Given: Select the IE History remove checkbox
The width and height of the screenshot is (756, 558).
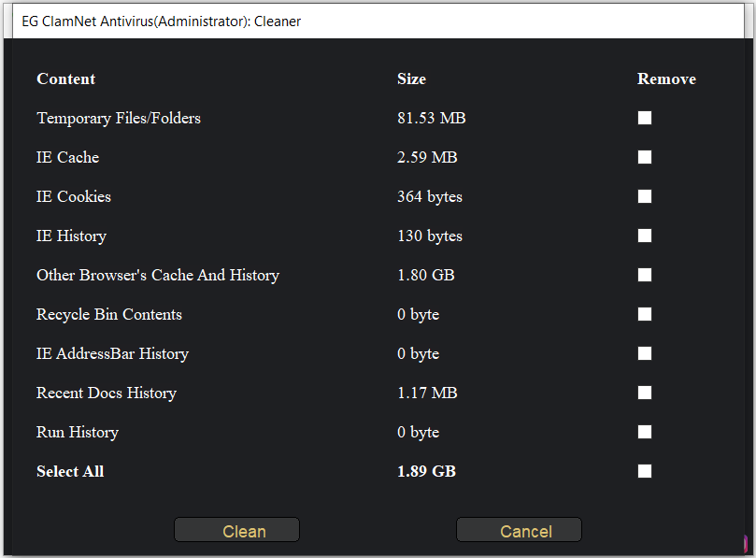Looking at the screenshot, I should click(x=645, y=236).
